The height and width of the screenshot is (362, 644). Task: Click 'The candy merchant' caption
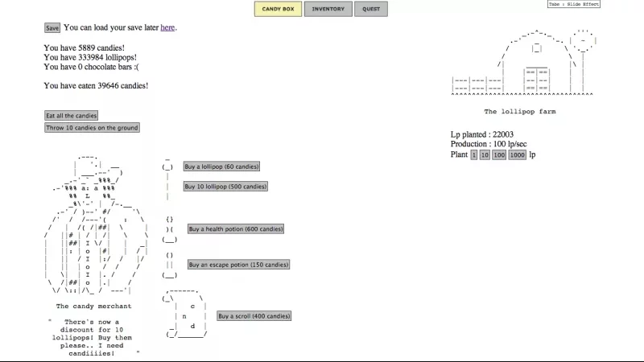93,306
